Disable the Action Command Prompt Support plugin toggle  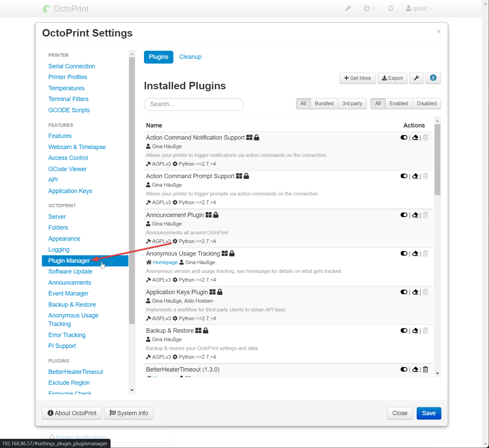[404, 176]
